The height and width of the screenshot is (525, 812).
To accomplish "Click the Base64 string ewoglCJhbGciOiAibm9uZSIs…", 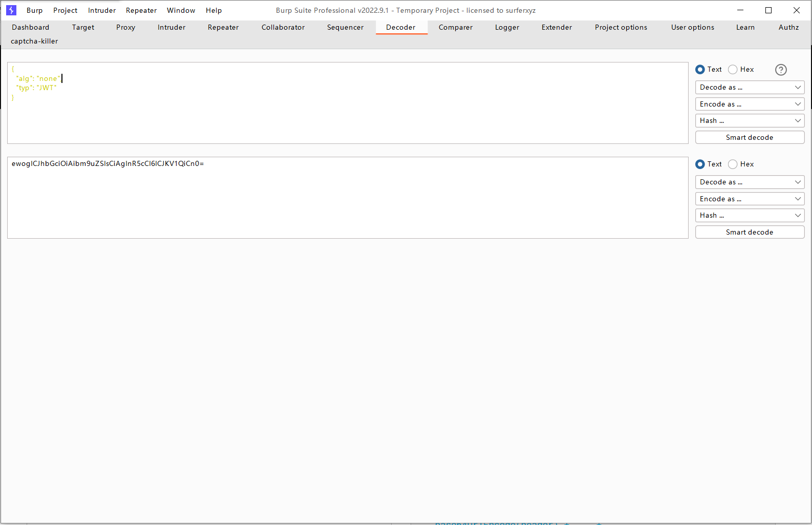I will coord(108,164).
